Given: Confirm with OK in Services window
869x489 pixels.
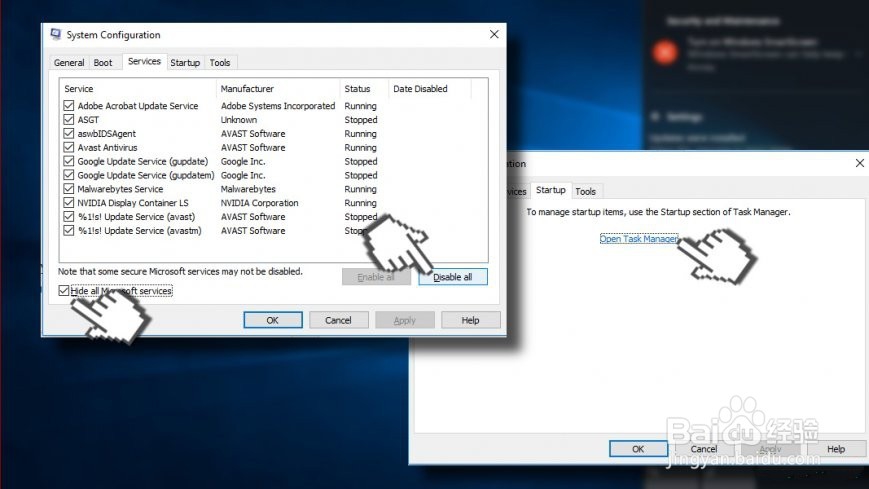Looking at the screenshot, I should (273, 320).
